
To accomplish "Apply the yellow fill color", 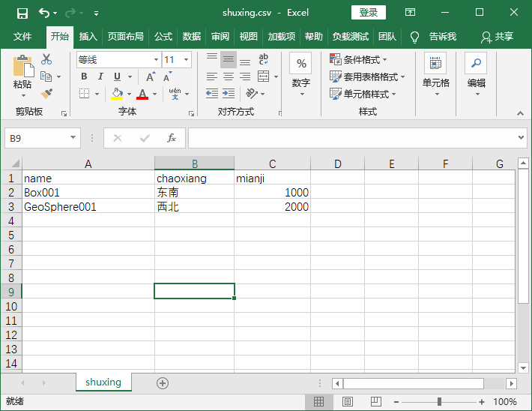I will click(117, 94).
